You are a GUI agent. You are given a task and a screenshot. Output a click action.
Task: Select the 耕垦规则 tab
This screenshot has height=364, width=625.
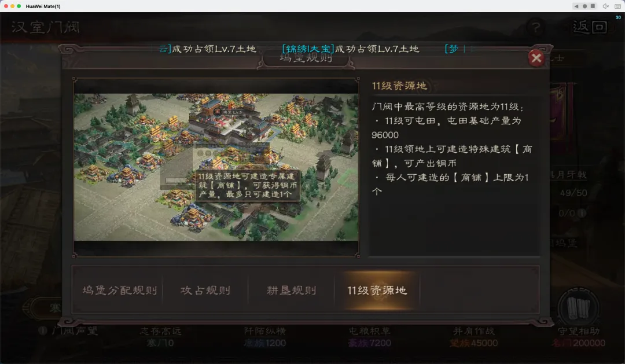(x=291, y=291)
